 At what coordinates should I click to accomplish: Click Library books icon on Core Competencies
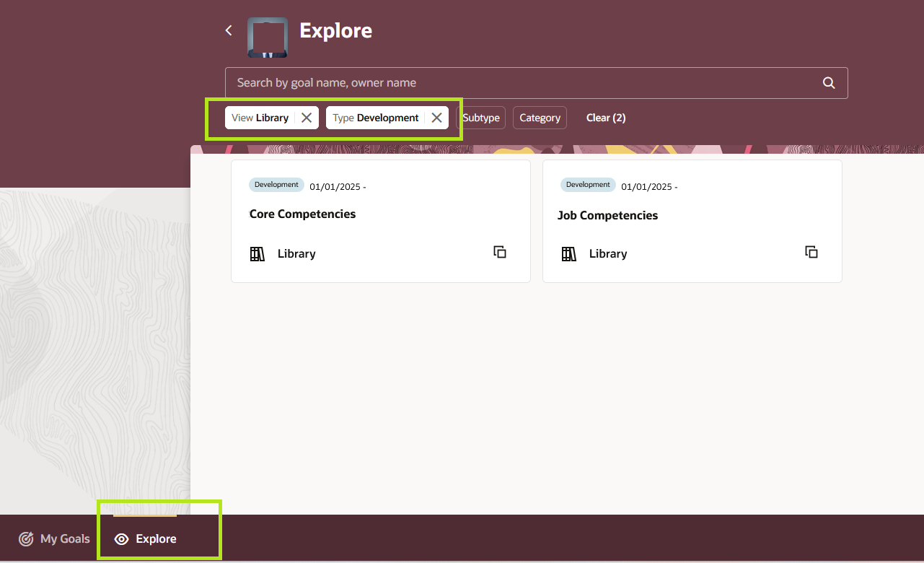(x=258, y=253)
